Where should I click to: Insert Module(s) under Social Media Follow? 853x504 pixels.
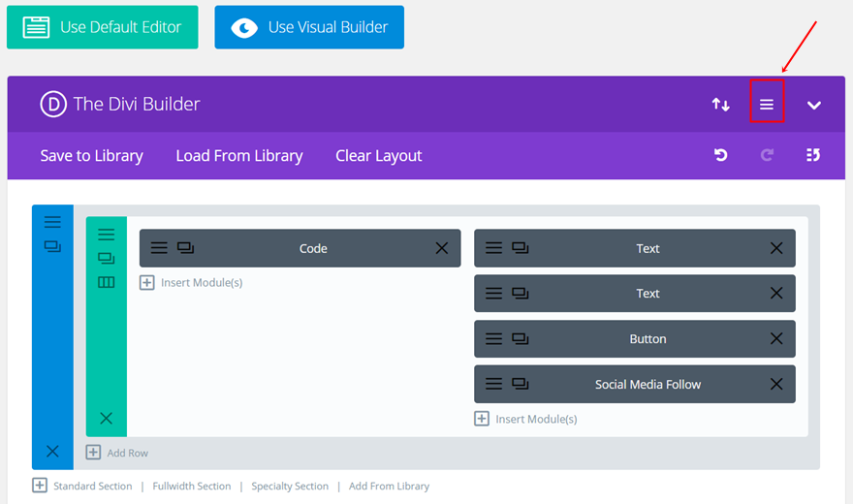click(x=525, y=419)
